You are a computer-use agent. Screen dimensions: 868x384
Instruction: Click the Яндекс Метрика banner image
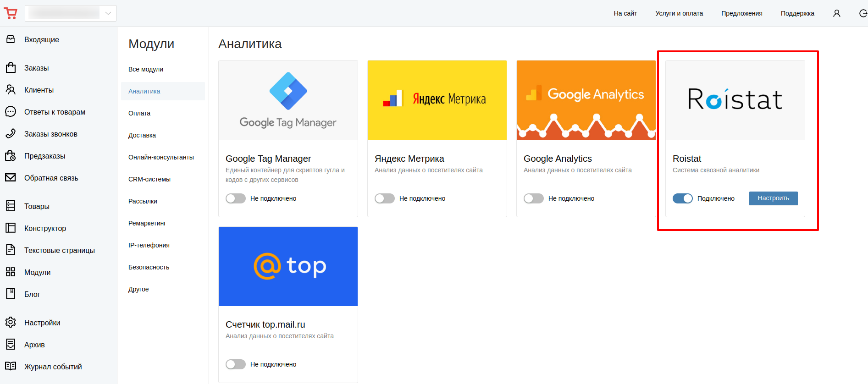click(x=437, y=100)
